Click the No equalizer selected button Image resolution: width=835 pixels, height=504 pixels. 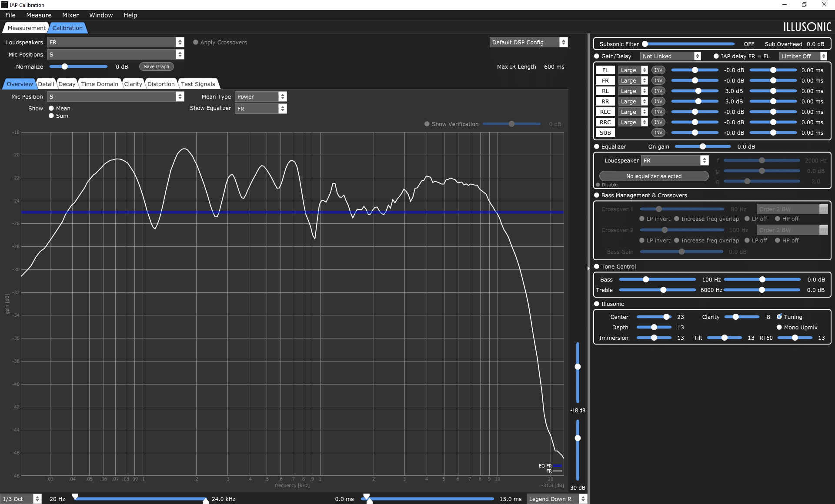[x=654, y=176]
